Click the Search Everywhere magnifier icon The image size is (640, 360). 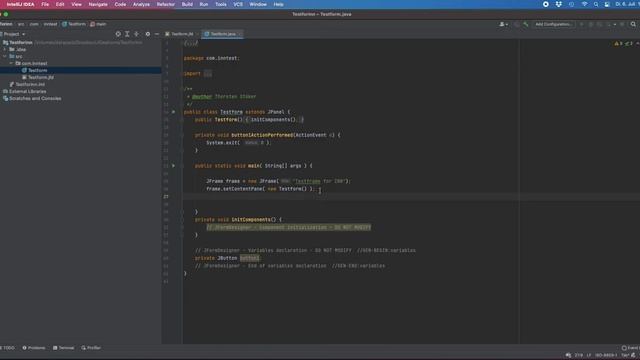pyautogui.click(x=633, y=24)
